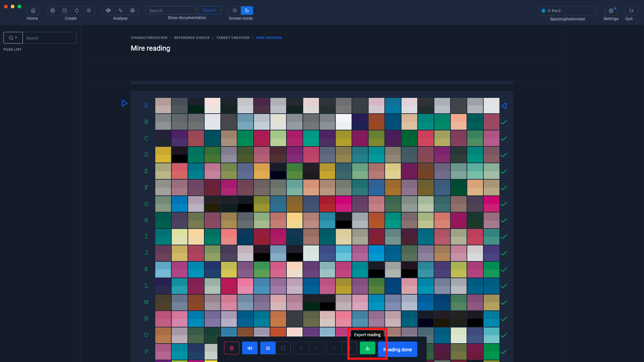
Task: Click the blue play triangle left of row A
Action: (124, 103)
